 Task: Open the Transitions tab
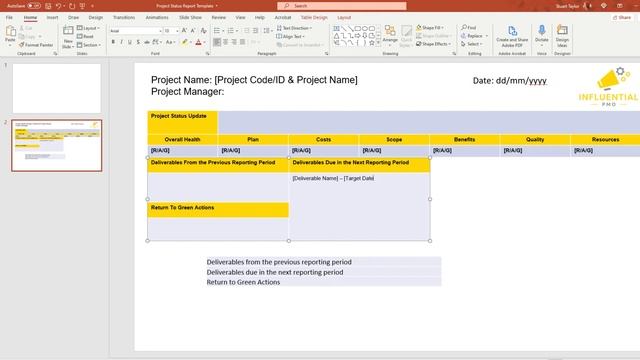pyautogui.click(x=124, y=18)
